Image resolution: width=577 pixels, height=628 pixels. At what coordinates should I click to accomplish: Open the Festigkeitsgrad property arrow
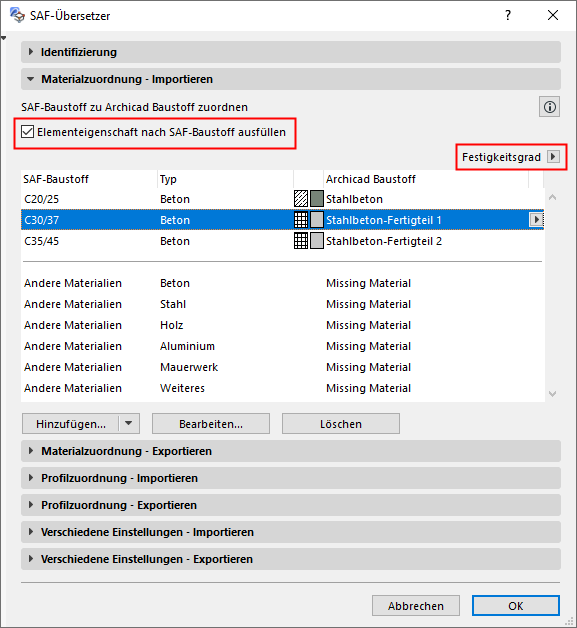coord(553,157)
